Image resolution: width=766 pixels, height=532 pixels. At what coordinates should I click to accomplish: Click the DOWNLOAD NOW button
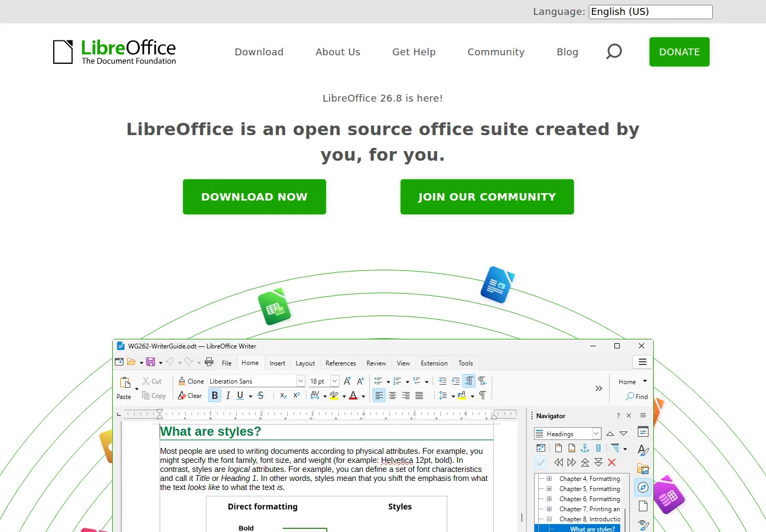tap(254, 197)
